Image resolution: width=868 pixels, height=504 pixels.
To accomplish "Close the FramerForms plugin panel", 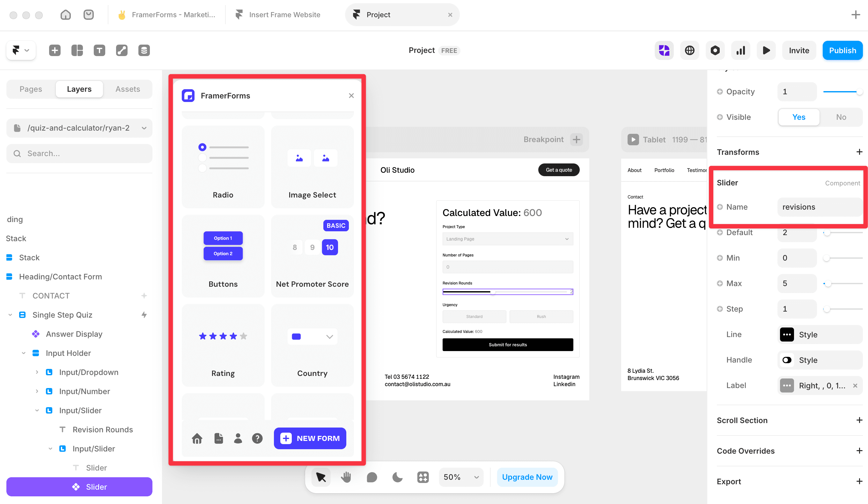I will (351, 96).
